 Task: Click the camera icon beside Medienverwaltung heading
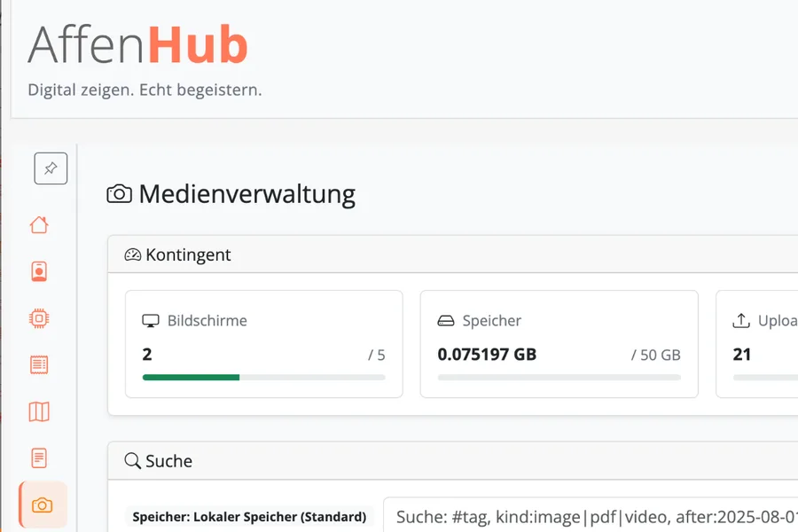[117, 193]
